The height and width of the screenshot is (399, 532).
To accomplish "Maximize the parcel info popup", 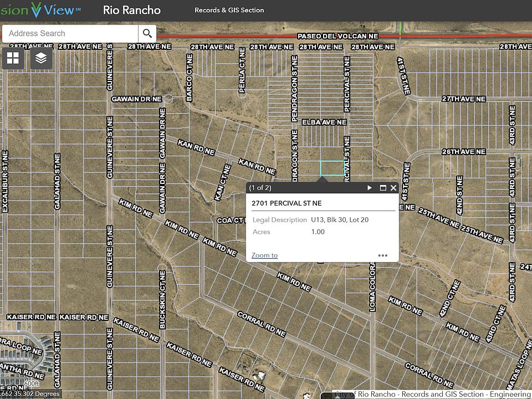I will pos(382,188).
